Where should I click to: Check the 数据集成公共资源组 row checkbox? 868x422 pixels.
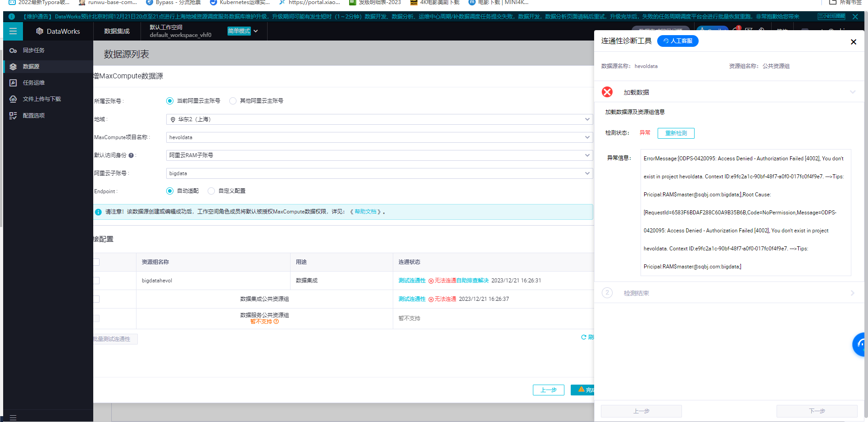(x=96, y=299)
